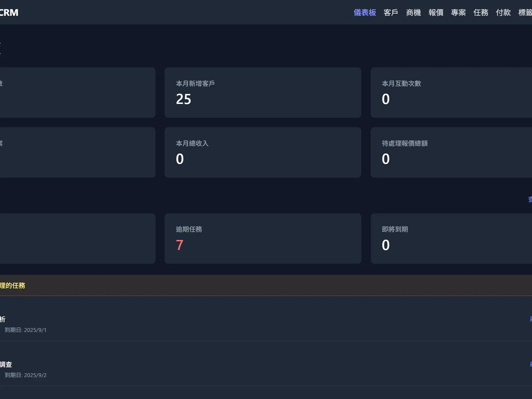
Task: Click the 本月新增客戶 stat card
Action: coord(263,92)
